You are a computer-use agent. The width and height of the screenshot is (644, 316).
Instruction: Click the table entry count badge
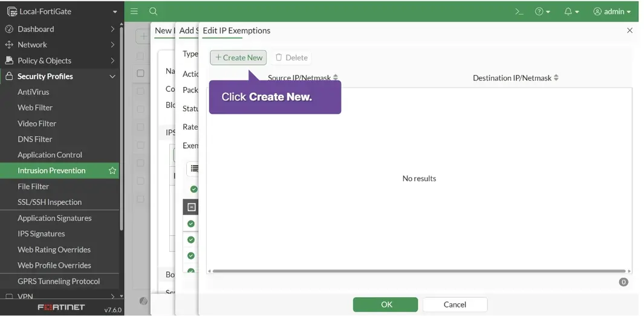click(623, 282)
